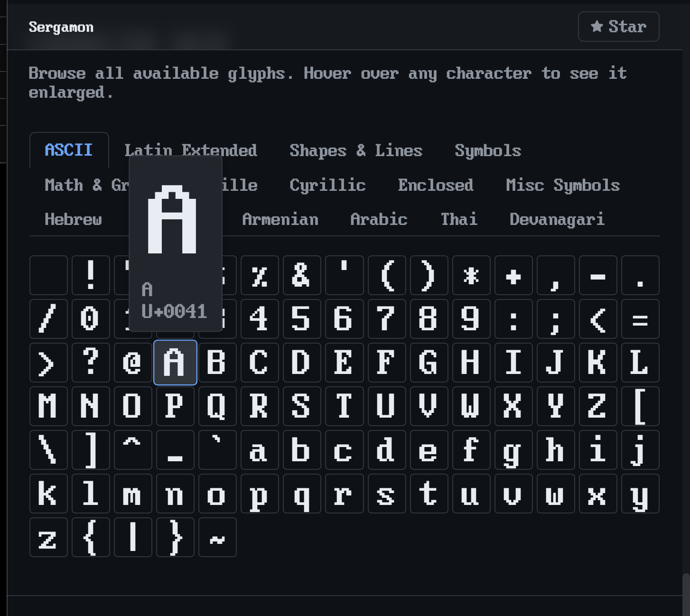Select the Symbols tab

click(x=488, y=150)
